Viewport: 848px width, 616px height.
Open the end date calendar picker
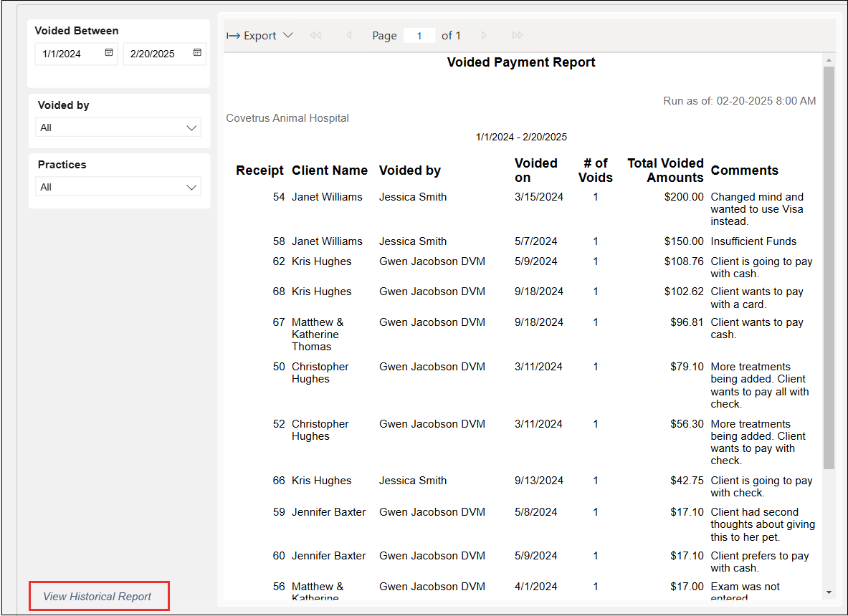pyautogui.click(x=197, y=52)
